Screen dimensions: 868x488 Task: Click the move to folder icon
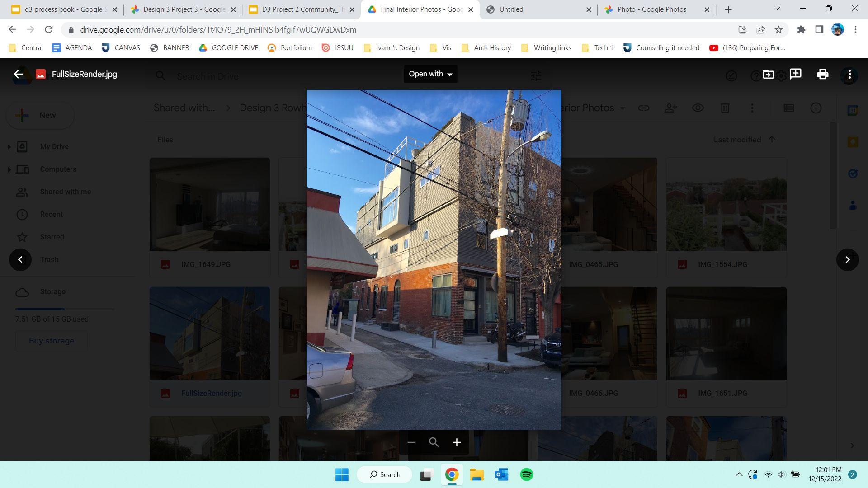tap(768, 74)
